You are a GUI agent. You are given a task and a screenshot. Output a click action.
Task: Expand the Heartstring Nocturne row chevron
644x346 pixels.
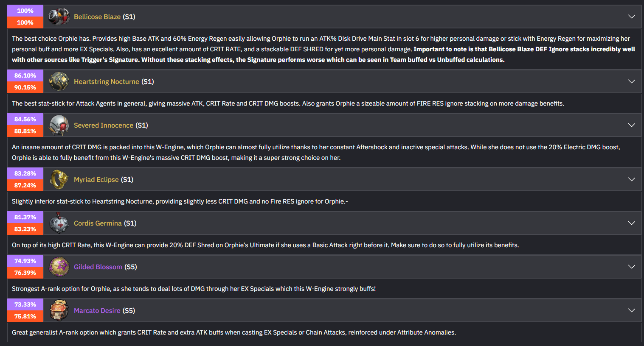pyautogui.click(x=631, y=81)
